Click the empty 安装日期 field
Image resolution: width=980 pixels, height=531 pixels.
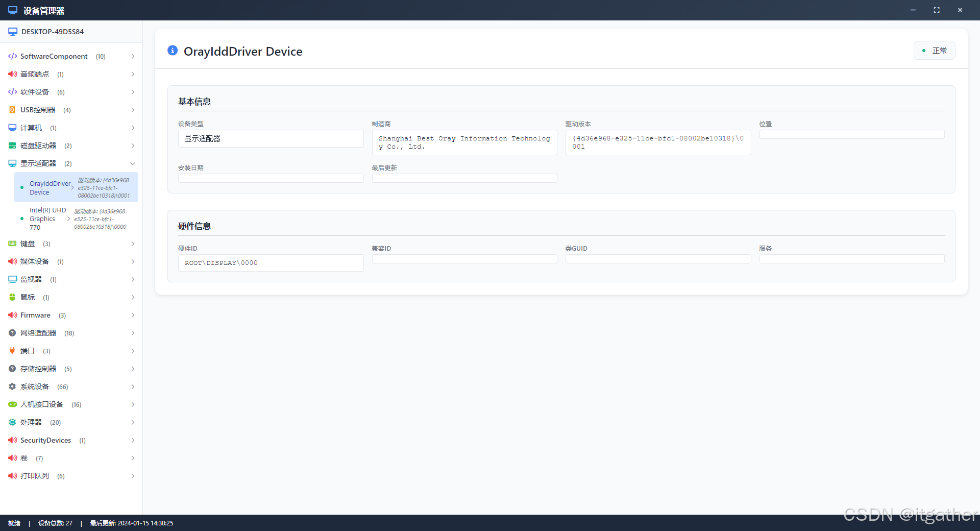tap(271, 178)
